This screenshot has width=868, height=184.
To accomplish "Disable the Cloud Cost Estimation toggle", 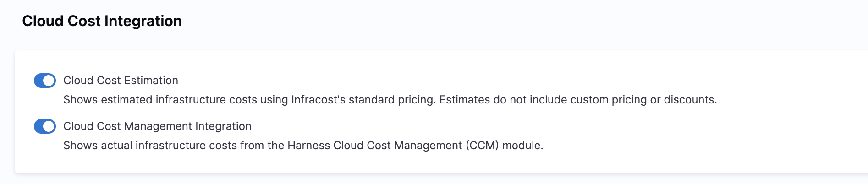I will (x=45, y=81).
